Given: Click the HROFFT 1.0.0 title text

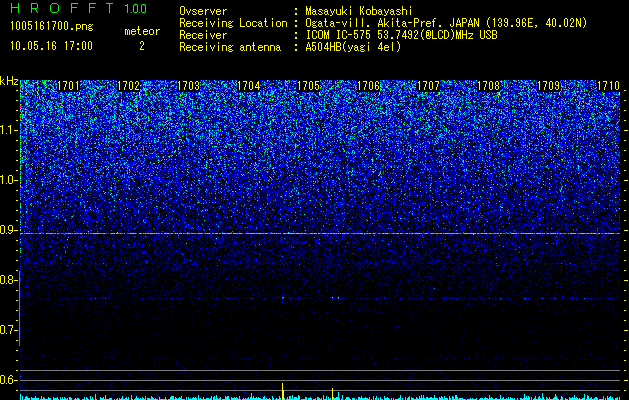Looking at the screenshot, I should [79, 8].
